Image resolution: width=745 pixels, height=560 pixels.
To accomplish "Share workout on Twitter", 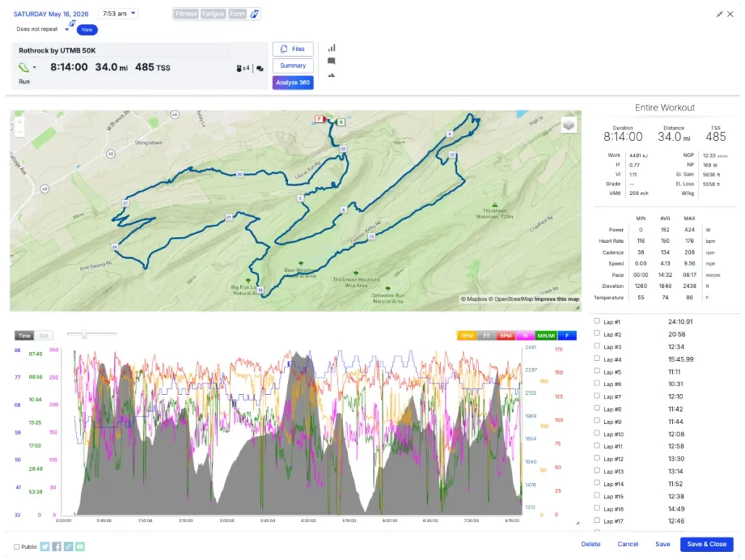I will (x=44, y=547).
